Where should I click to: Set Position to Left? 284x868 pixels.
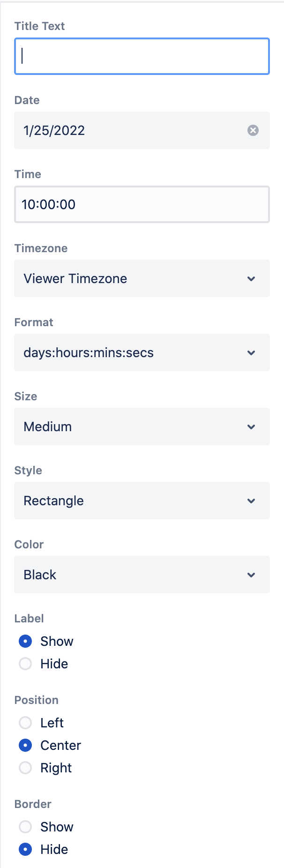[25, 723]
